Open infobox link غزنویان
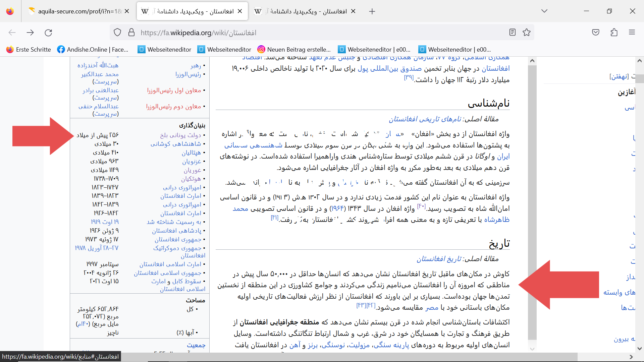 [192, 161]
